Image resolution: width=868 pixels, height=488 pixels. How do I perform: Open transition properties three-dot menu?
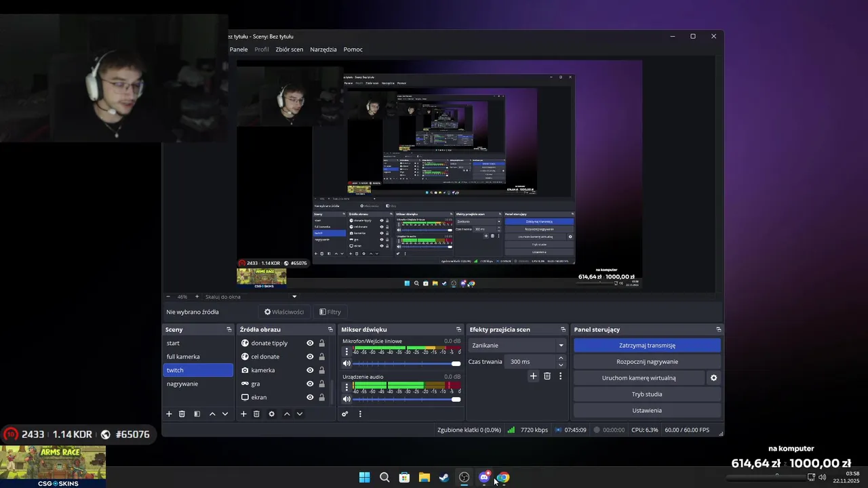click(x=560, y=376)
